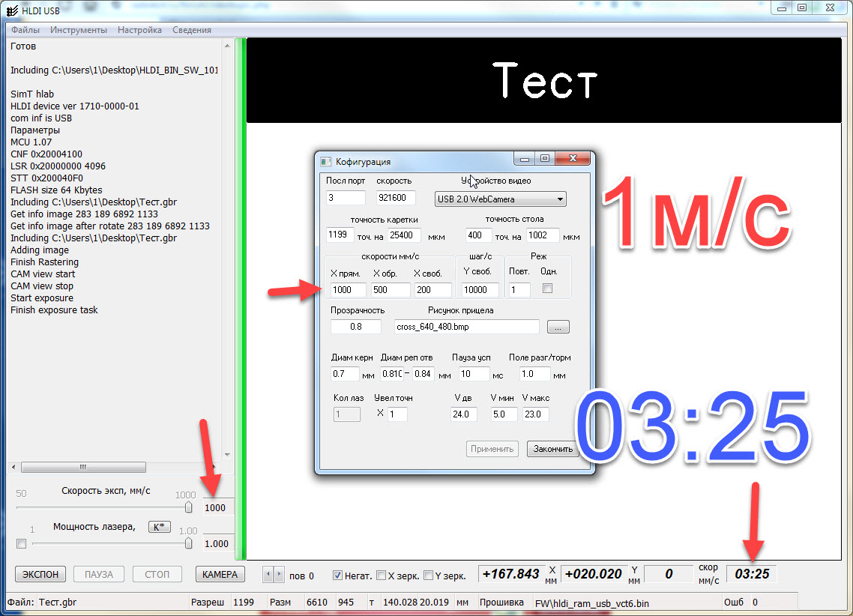Click the Поле разг/торм field
Image resolution: width=853 pixels, height=616 pixels.
pyautogui.click(x=534, y=374)
